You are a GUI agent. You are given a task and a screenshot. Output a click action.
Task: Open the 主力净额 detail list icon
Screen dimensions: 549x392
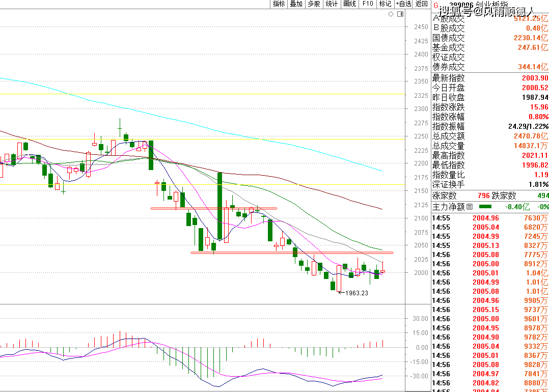coord(470,207)
